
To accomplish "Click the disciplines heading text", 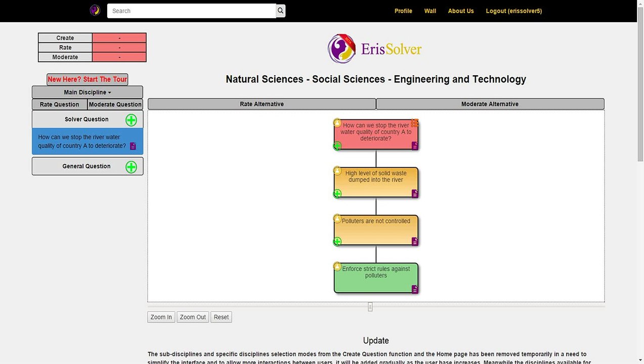I will 376,79.
